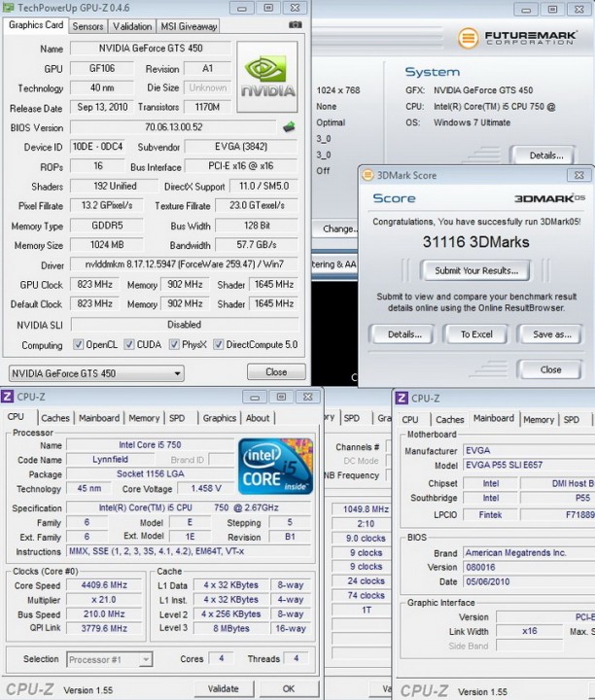595x700 pixels.
Task: Click the Bandwidth value 57.7 GB/s
Action: 257,245
